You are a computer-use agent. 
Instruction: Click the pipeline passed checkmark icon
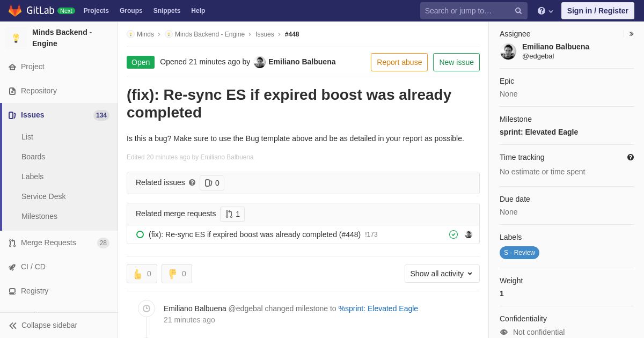453,234
